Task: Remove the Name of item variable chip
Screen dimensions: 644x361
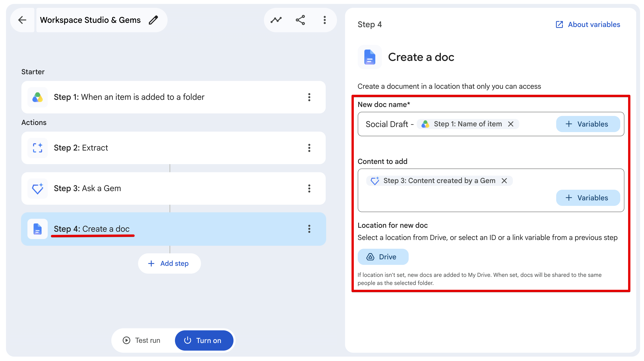Action: point(511,124)
